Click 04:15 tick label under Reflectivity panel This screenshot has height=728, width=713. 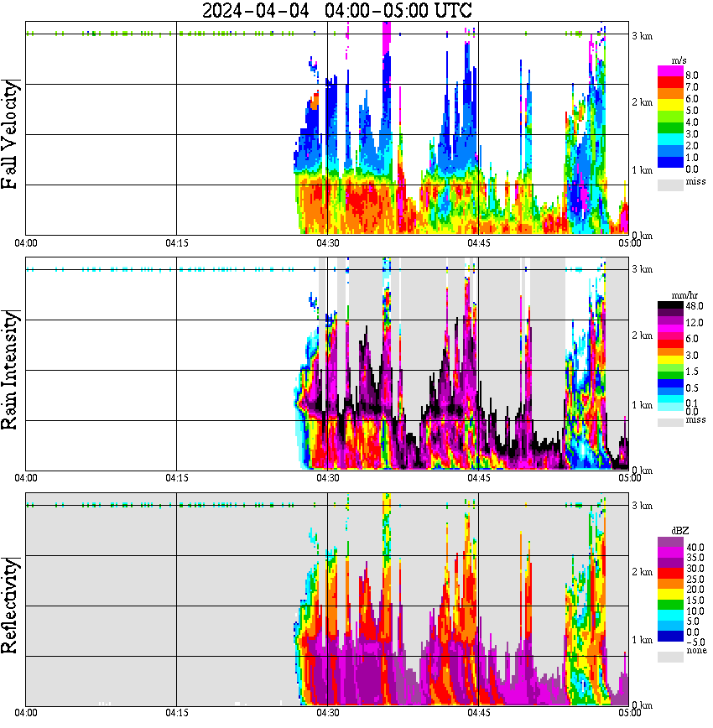pyautogui.click(x=177, y=713)
